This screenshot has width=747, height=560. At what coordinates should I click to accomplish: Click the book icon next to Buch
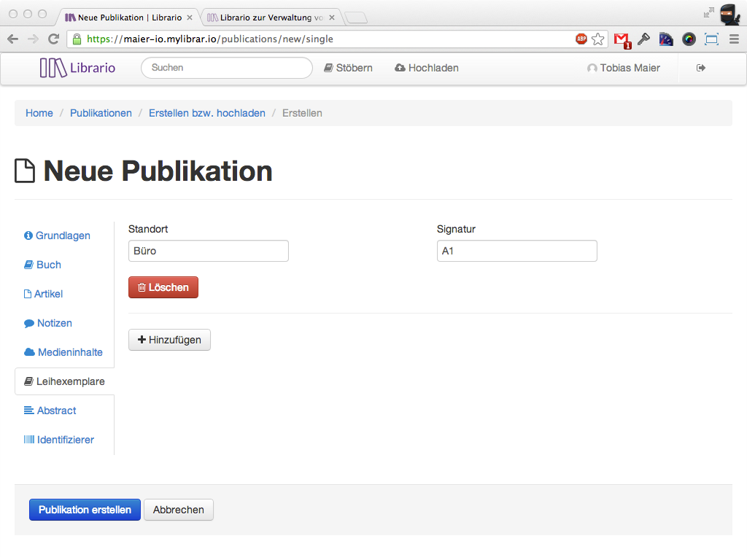point(28,265)
